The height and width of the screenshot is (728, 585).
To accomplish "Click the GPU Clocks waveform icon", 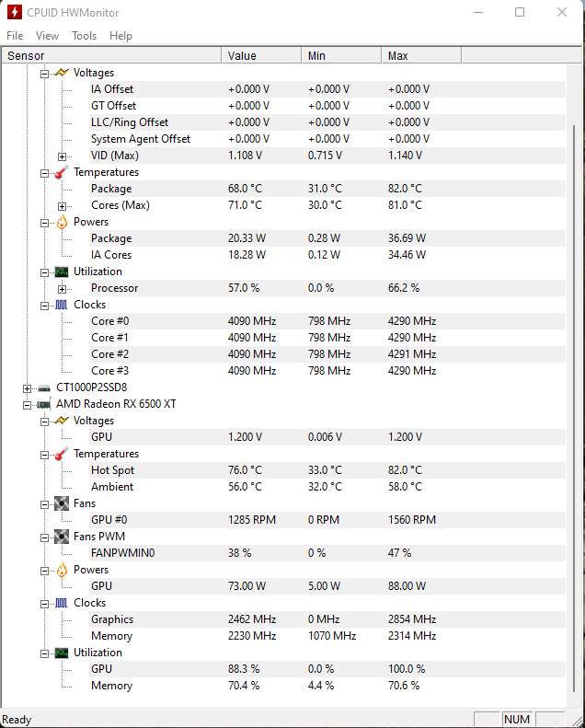I will pyautogui.click(x=62, y=603).
